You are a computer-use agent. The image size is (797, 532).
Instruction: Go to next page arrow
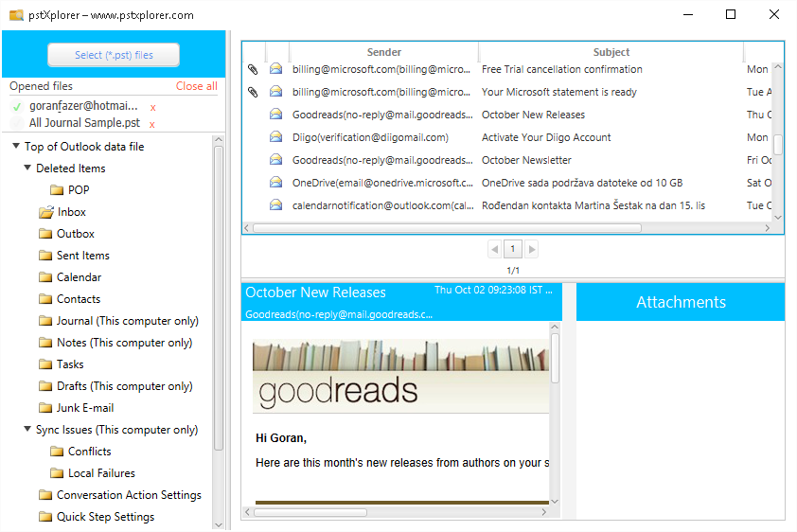pos(532,249)
